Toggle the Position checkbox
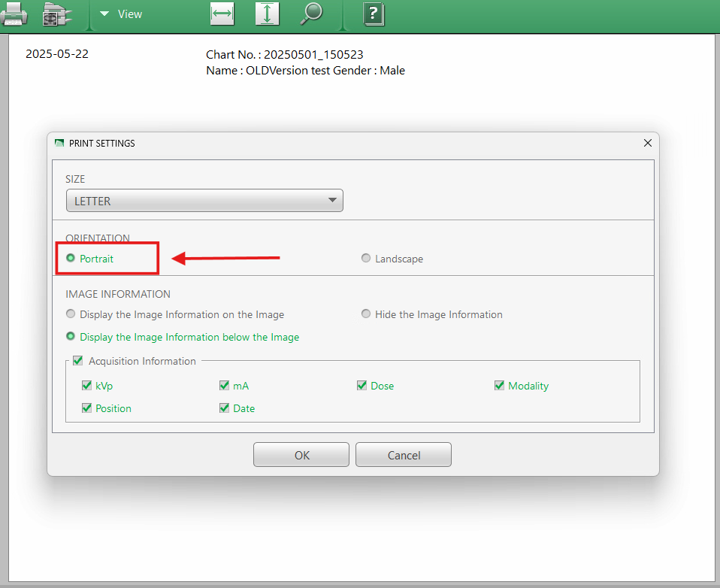Viewport: 720px width, 588px height. tap(86, 408)
